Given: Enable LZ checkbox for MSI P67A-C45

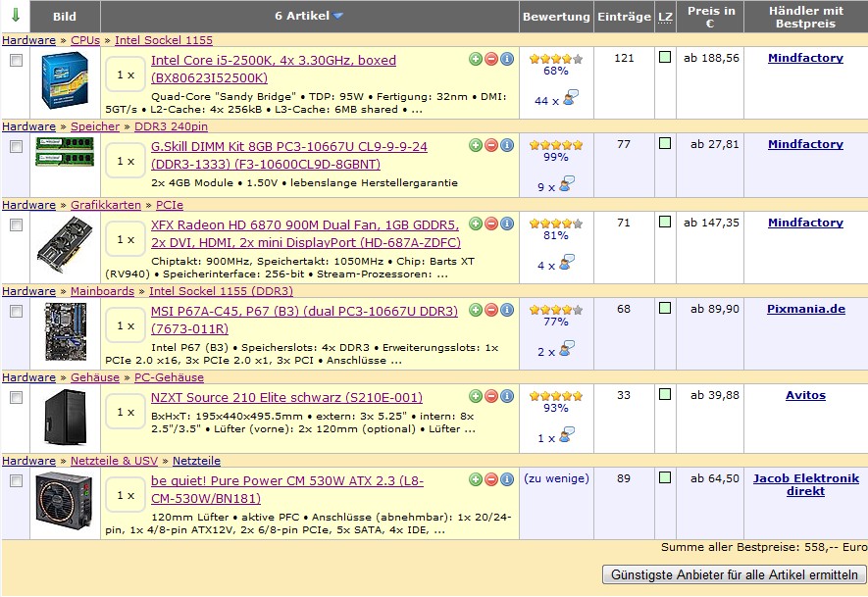Looking at the screenshot, I should tap(665, 308).
